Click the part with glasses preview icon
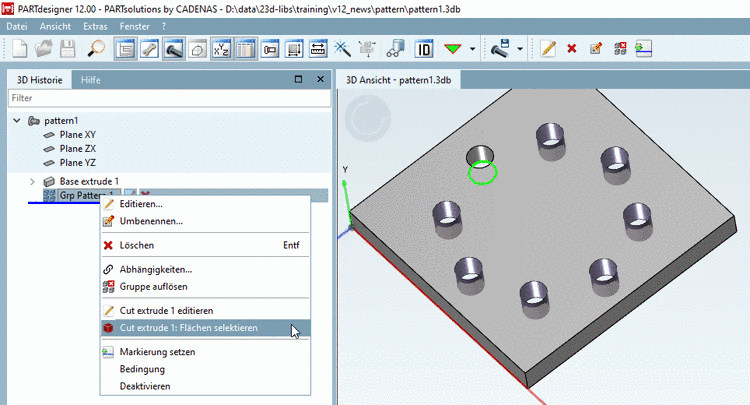The image size is (750, 405). (396, 49)
